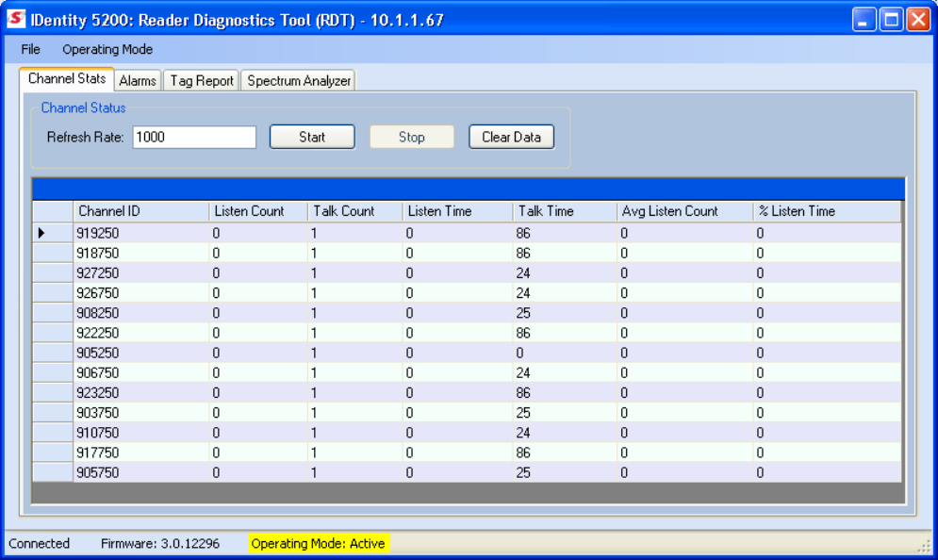938x560 pixels.
Task: Click Listen Count value in 906750 row
Action: coord(258,372)
